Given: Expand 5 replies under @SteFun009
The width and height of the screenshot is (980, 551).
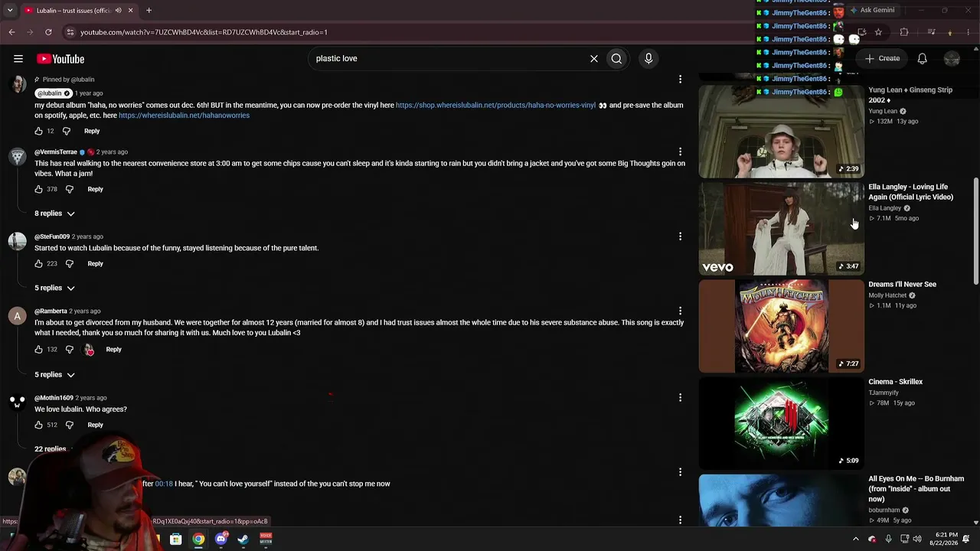Looking at the screenshot, I should coord(54,288).
